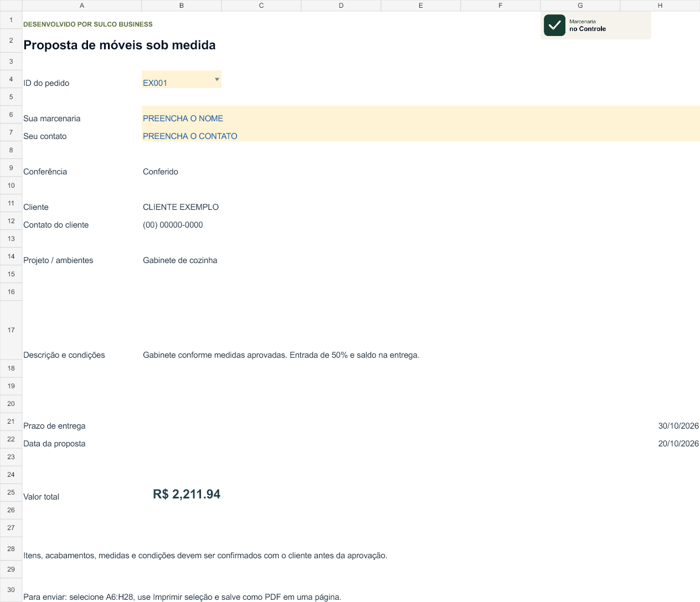Select row 30 header
Image resolution: width=700 pixels, height=602 pixels.
[x=11, y=590]
